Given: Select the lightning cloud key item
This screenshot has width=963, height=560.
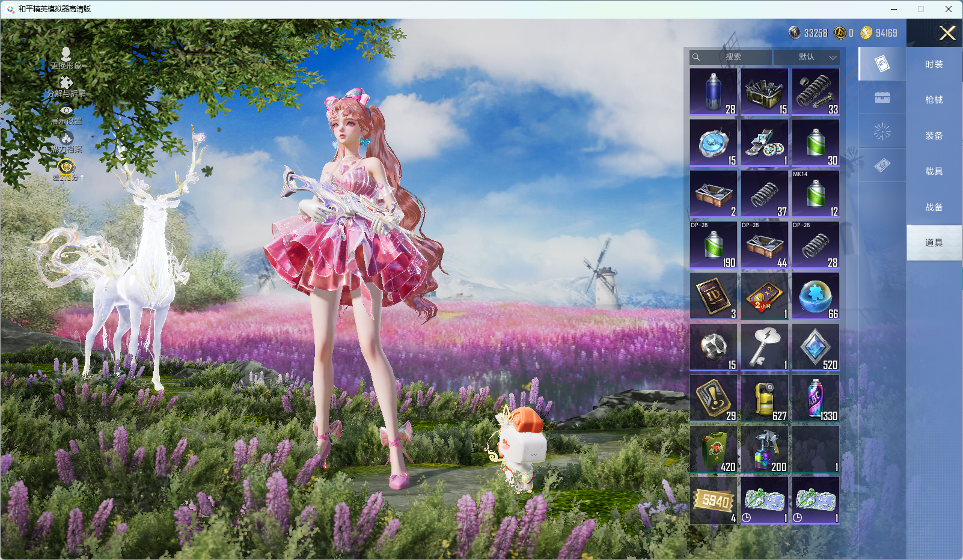Looking at the screenshot, I should 765,347.
